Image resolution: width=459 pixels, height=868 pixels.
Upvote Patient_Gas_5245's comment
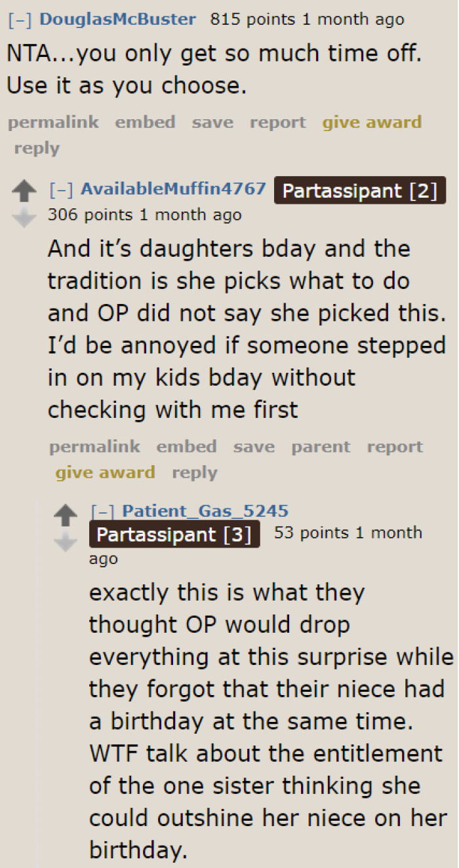(66, 515)
